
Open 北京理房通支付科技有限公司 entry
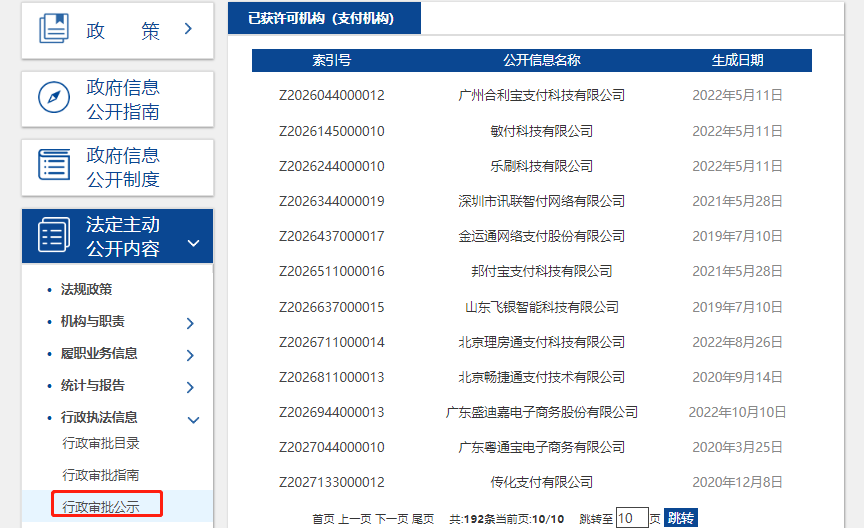[542, 342]
